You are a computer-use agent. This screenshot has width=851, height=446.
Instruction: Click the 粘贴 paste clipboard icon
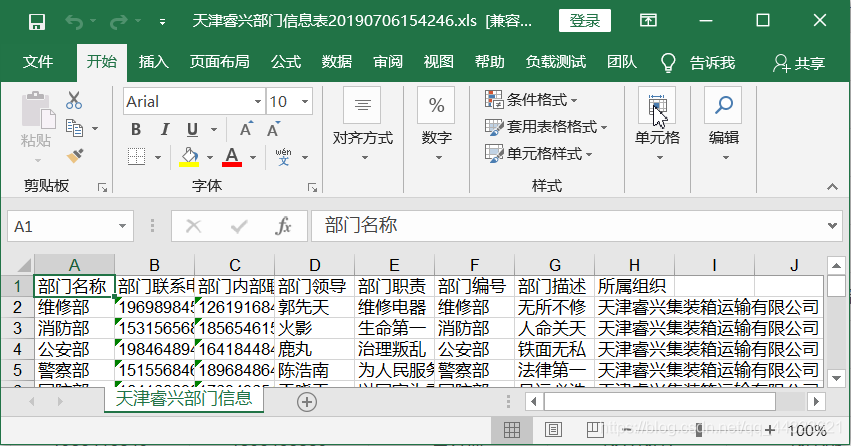click(37, 110)
